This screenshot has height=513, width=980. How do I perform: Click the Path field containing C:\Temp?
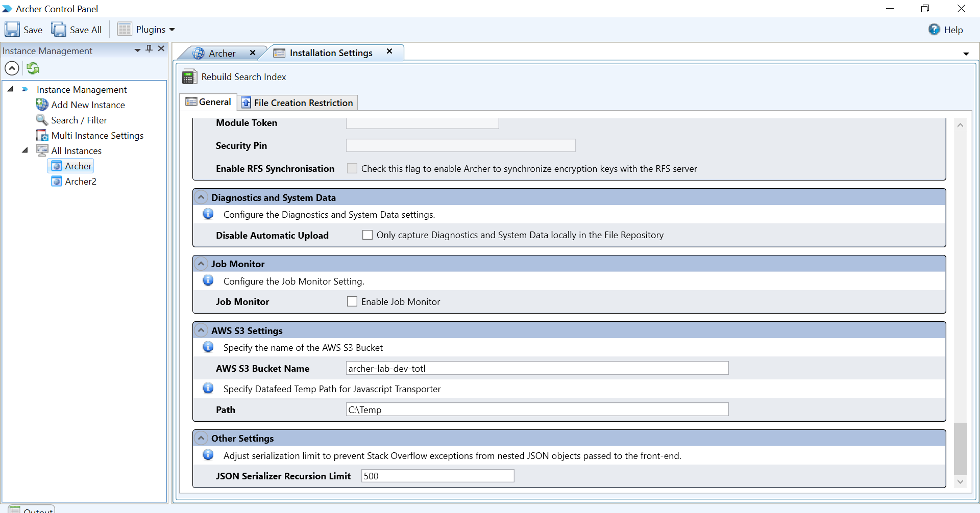537,409
